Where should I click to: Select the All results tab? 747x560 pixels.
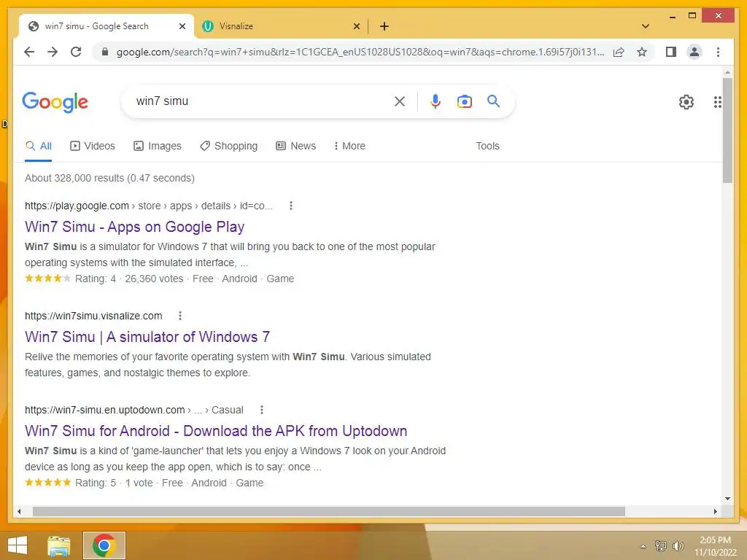point(39,146)
